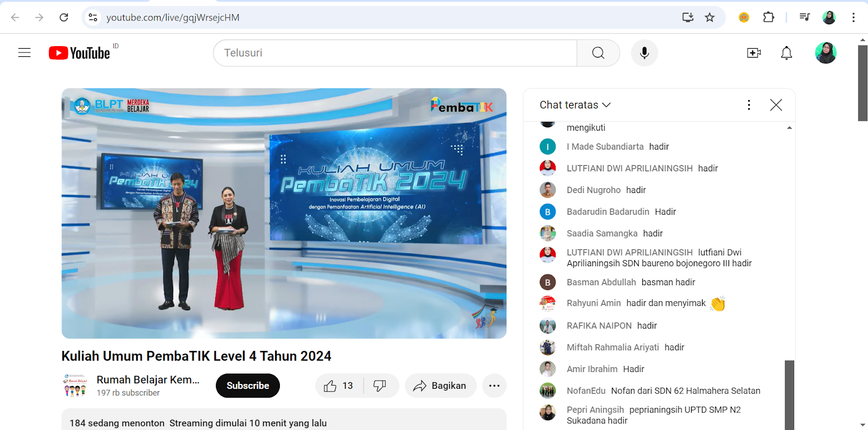Click Pepri Aningsih's avatar
This screenshot has height=430, width=868.
[548, 412]
